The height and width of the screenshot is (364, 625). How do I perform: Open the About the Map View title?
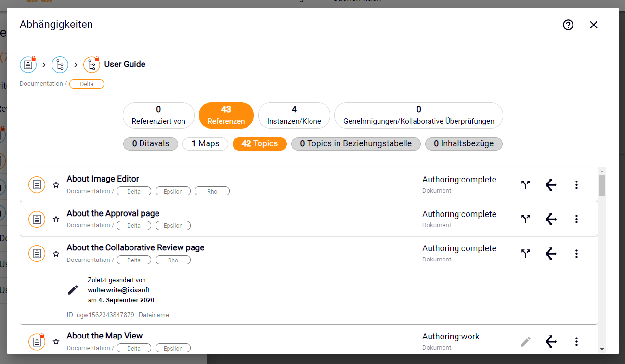click(x=104, y=336)
